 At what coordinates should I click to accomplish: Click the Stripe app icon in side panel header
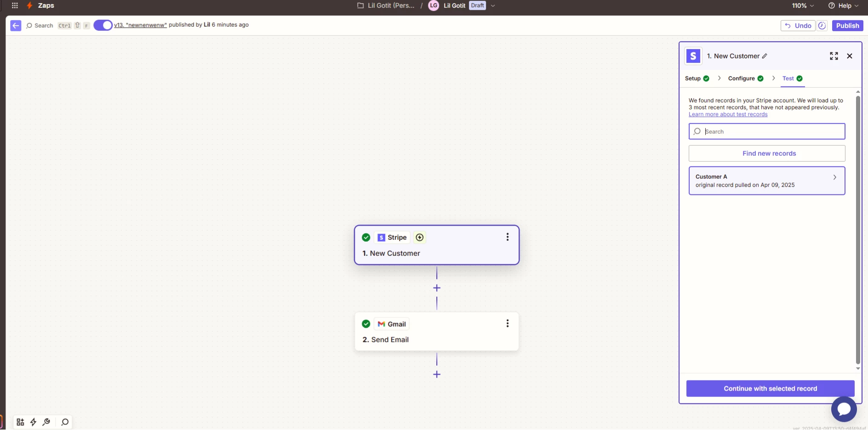click(x=693, y=56)
